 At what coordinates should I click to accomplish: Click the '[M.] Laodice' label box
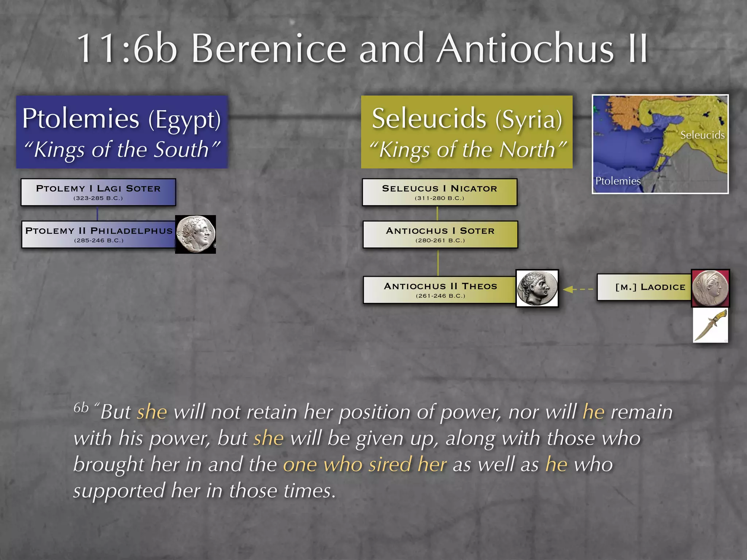coord(645,287)
